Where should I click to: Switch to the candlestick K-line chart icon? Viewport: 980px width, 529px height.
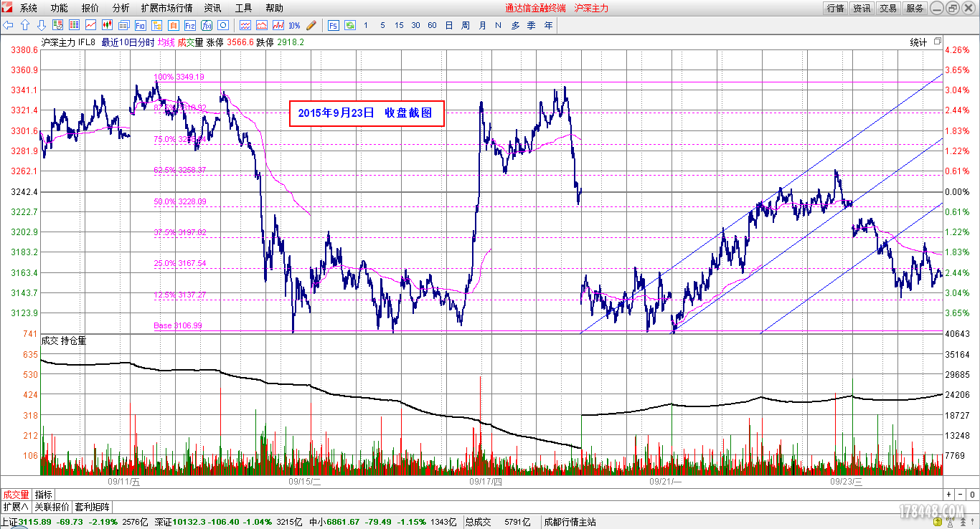[108, 25]
